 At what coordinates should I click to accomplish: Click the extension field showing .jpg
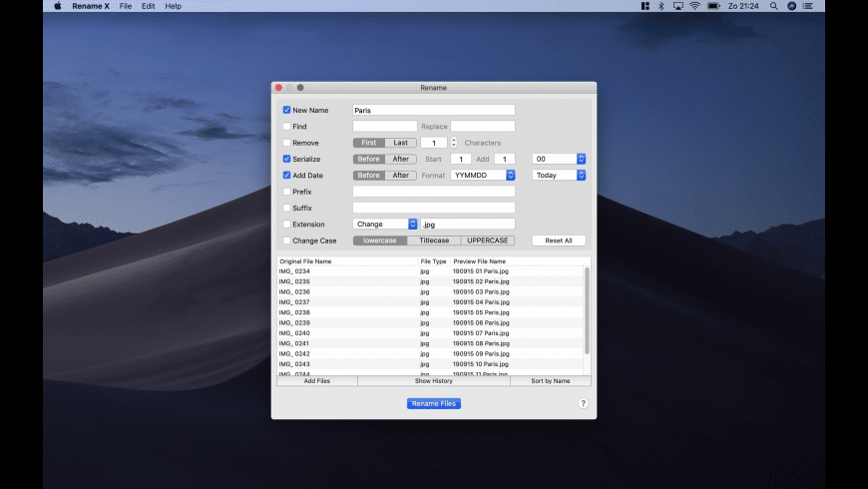(468, 225)
